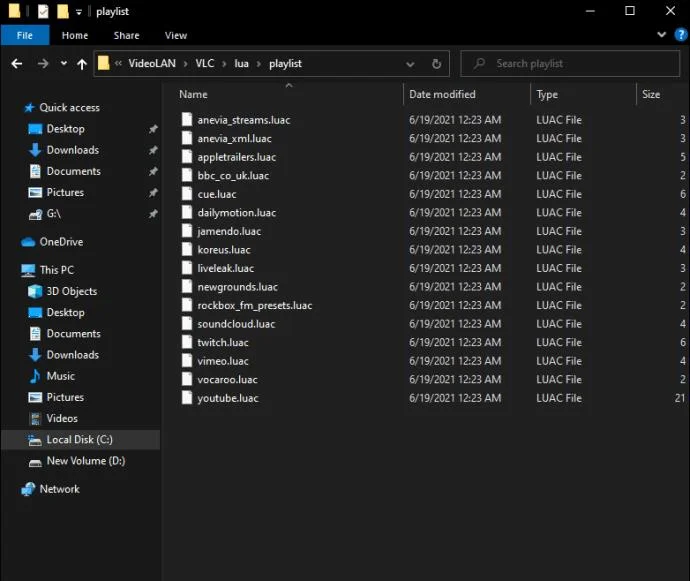Select New Volume (D:) drive

click(86, 461)
